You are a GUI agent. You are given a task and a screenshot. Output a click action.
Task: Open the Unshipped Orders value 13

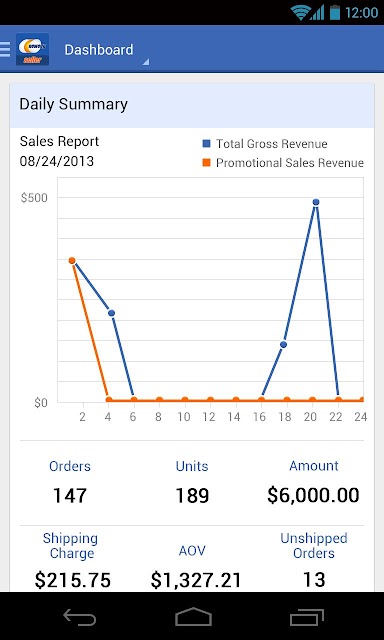pyautogui.click(x=314, y=580)
